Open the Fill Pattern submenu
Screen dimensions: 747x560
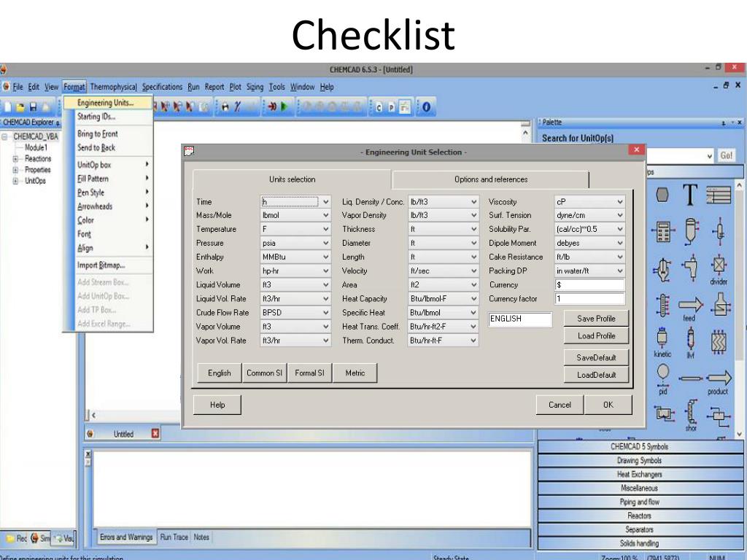click(x=108, y=179)
